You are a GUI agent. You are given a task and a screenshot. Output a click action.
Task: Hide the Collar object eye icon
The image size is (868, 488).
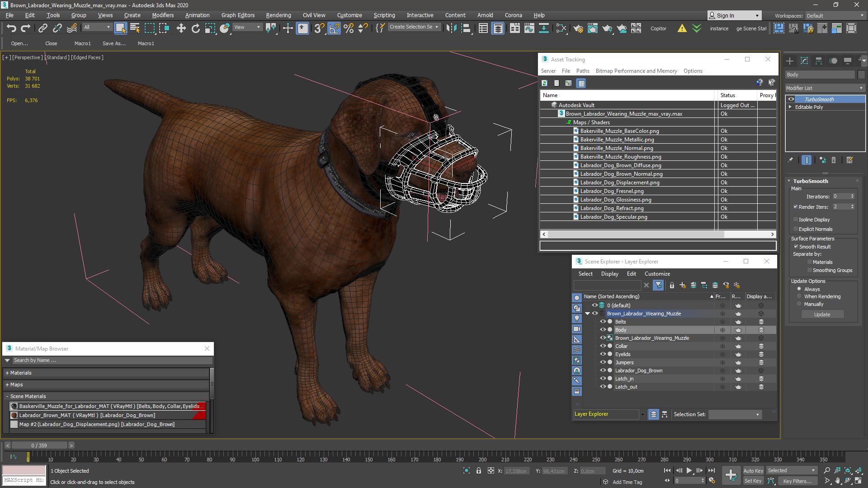pyautogui.click(x=603, y=346)
